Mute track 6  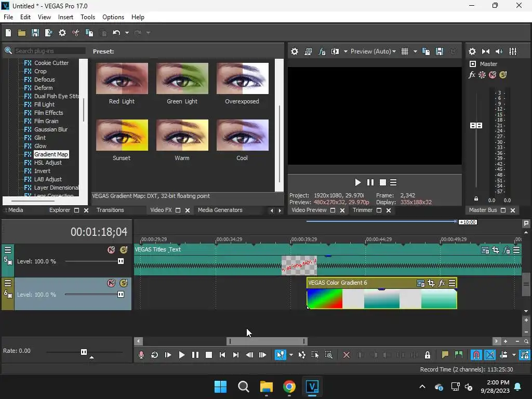click(x=111, y=283)
